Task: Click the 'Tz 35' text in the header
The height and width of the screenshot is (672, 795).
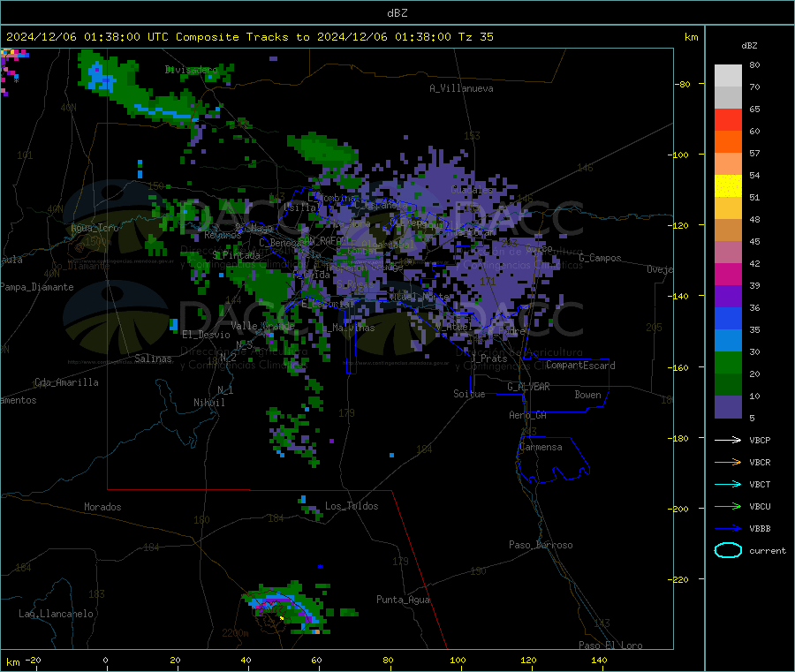Action: coord(476,37)
